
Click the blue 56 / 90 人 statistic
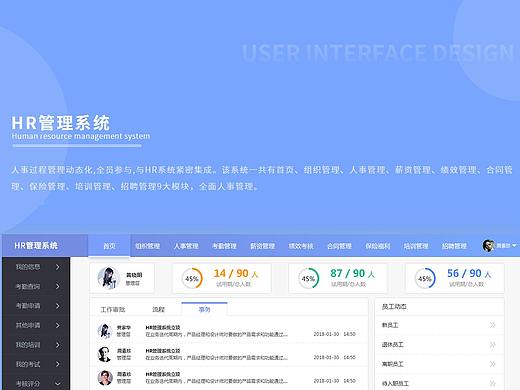tap(469, 274)
